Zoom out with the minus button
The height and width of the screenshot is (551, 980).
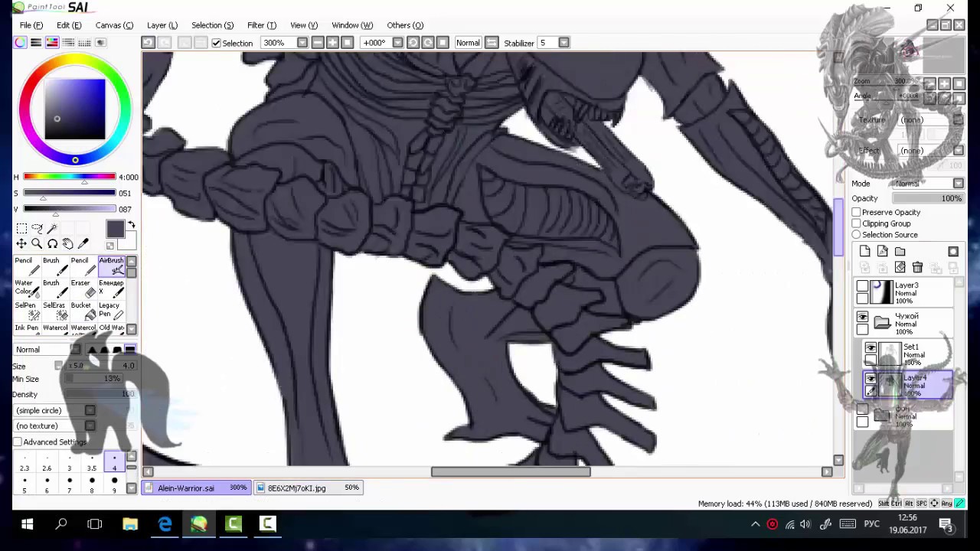click(x=318, y=43)
